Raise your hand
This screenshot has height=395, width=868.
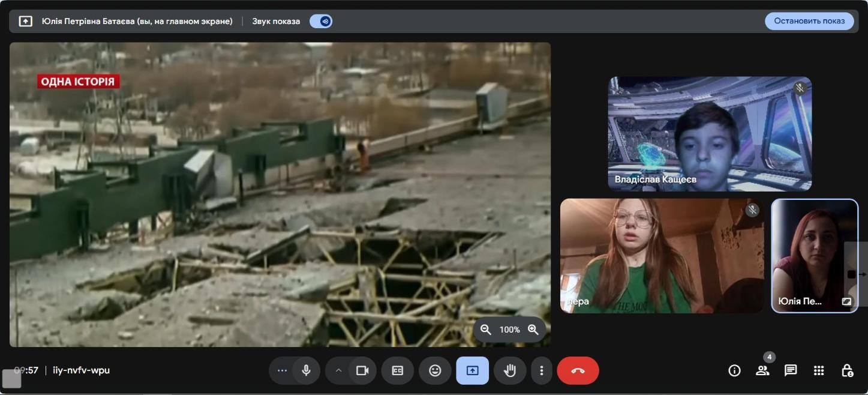coord(510,370)
